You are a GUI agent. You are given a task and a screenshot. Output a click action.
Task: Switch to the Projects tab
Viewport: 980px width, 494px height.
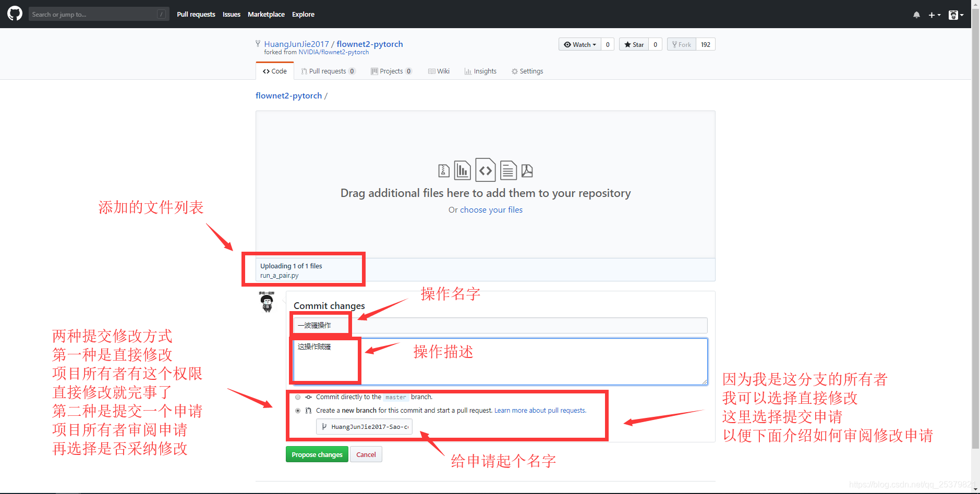point(391,71)
